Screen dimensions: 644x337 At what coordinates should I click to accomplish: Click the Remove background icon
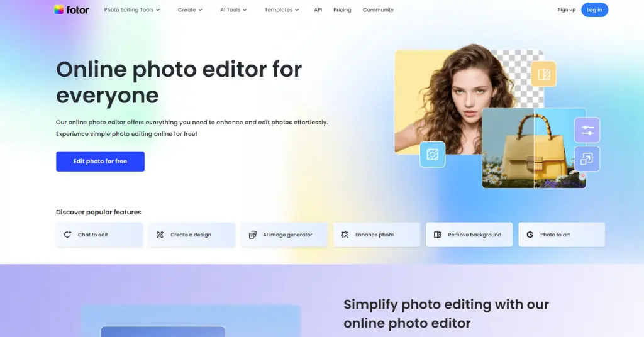click(438, 235)
